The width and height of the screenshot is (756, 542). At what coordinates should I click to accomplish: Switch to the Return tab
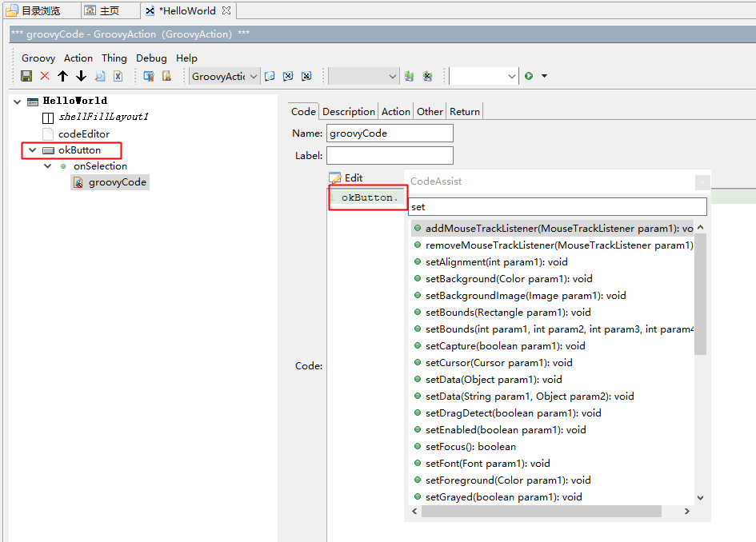tap(465, 112)
